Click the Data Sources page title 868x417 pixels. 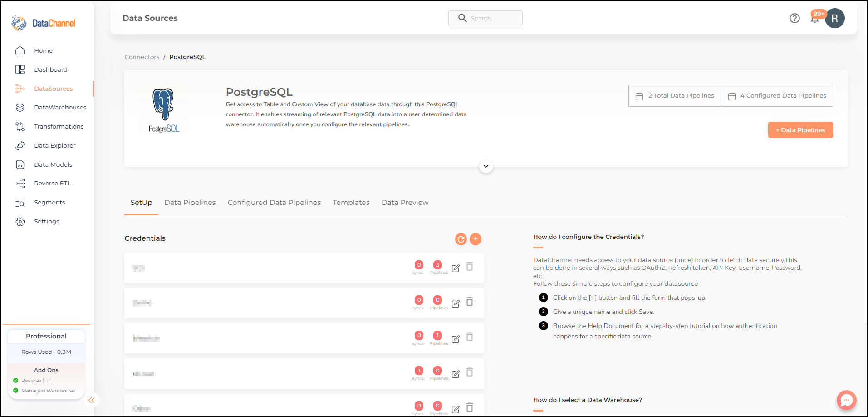coord(150,18)
